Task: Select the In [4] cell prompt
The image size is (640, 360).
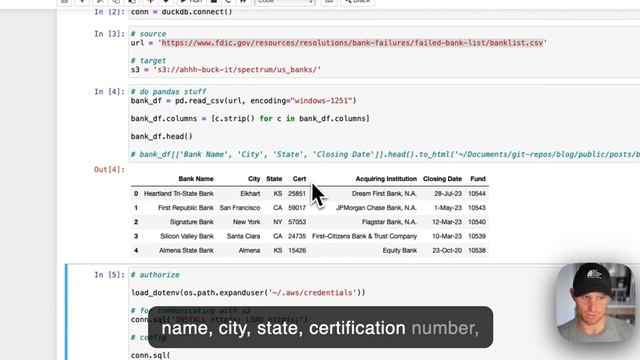Action: point(109,92)
